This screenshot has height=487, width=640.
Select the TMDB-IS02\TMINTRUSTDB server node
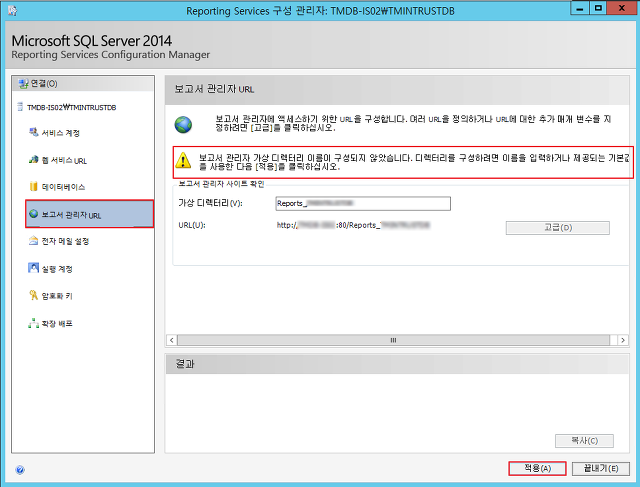coord(71,107)
